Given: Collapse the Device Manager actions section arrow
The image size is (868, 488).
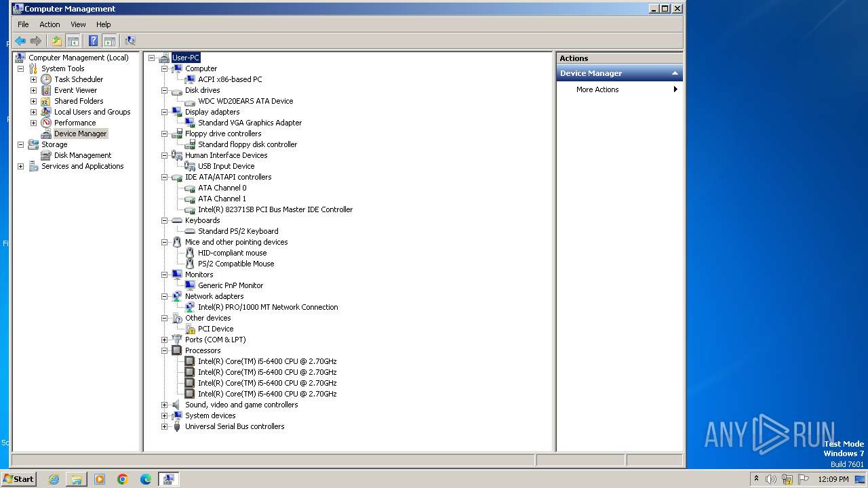Looking at the screenshot, I should tap(675, 73).
